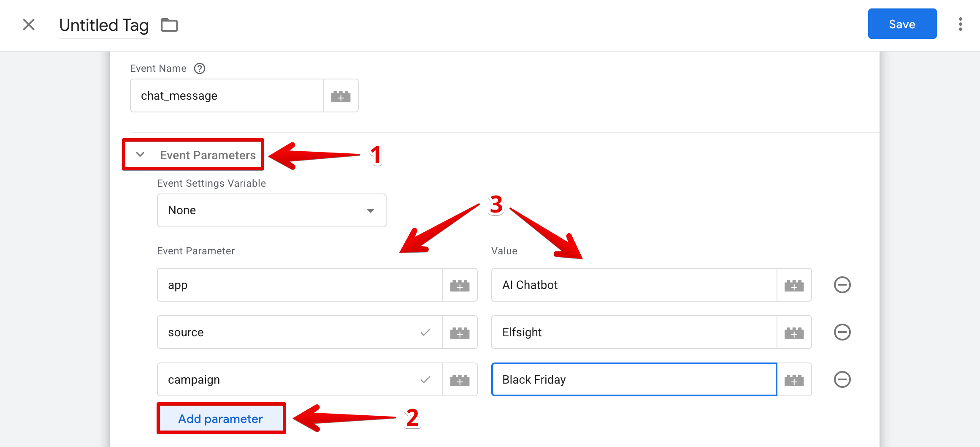This screenshot has width=980, height=447.
Task: Insert variable into AI Chatbot value
Action: click(794, 285)
